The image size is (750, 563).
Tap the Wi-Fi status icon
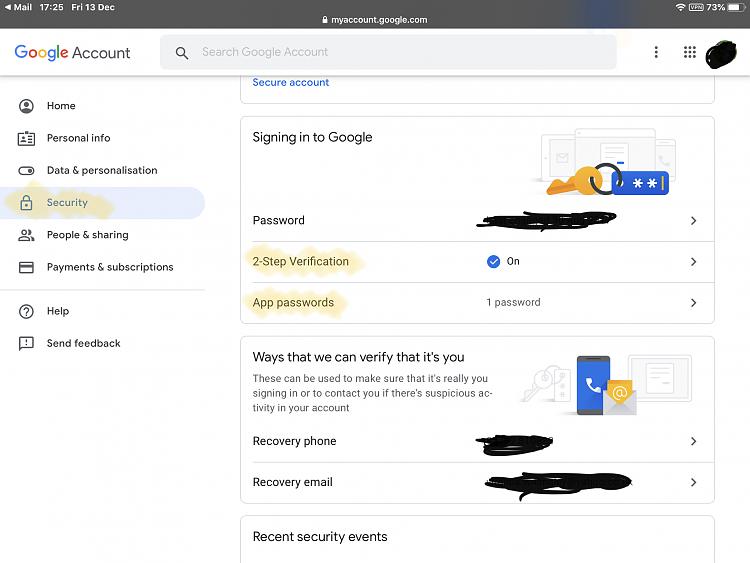tap(680, 7)
